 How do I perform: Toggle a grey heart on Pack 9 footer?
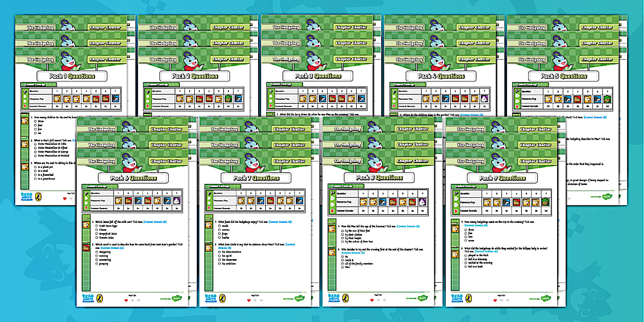pos(502,301)
